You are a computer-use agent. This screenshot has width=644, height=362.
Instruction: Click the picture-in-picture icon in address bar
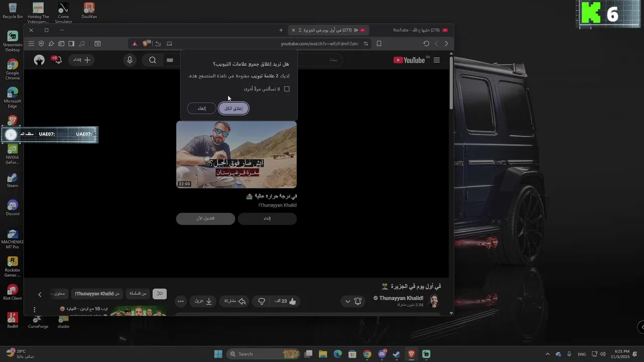pos(170,44)
